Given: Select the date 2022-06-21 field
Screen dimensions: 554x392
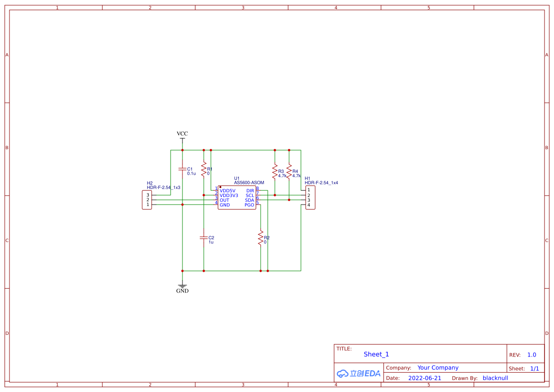Looking at the screenshot, I should [424, 378].
